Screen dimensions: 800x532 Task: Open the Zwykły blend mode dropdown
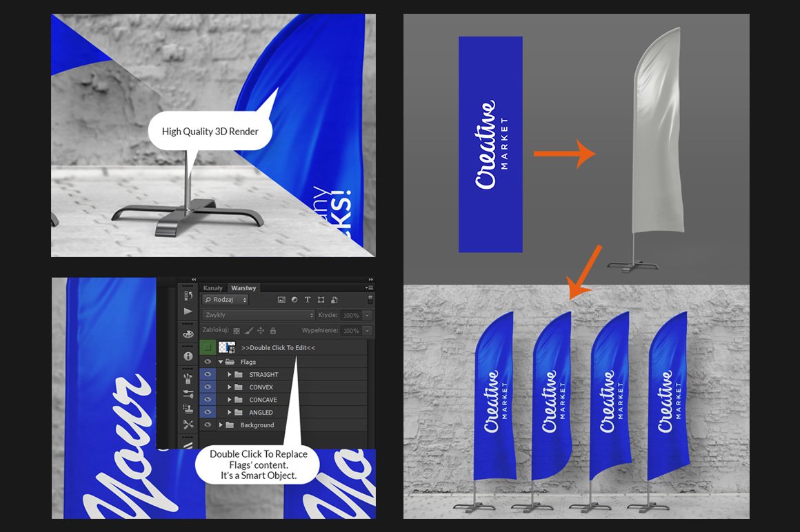[259, 315]
